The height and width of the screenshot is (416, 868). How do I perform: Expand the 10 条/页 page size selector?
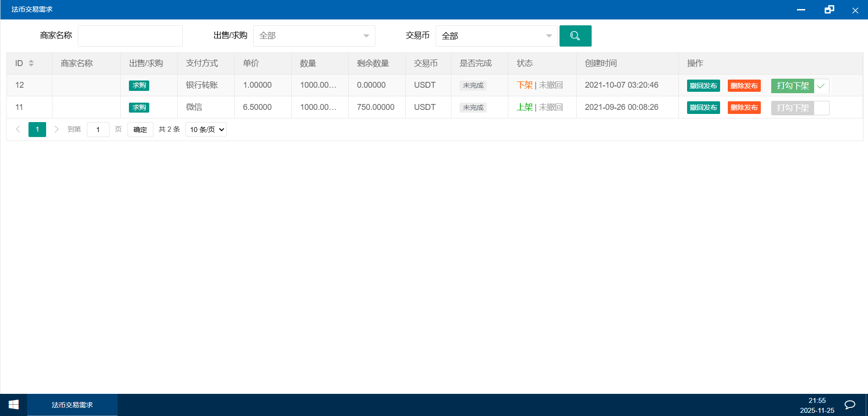(206, 130)
